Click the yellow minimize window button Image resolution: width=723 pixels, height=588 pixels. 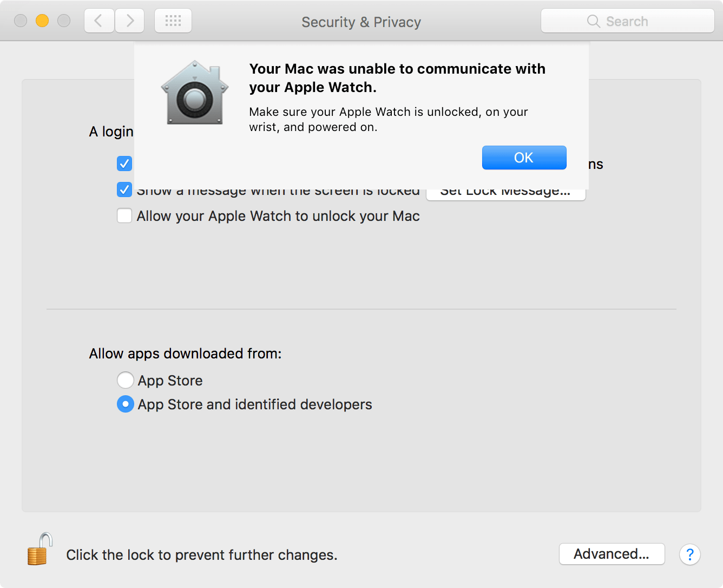coord(42,21)
